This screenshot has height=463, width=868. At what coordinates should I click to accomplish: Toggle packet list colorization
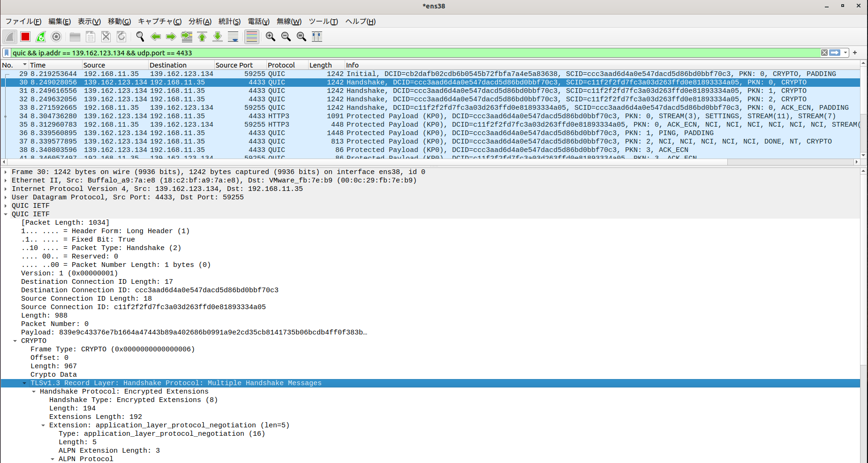(x=251, y=37)
